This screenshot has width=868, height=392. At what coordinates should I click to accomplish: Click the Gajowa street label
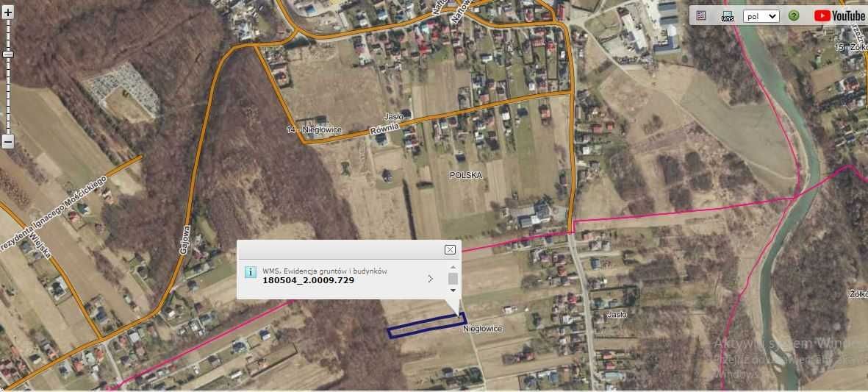185,240
